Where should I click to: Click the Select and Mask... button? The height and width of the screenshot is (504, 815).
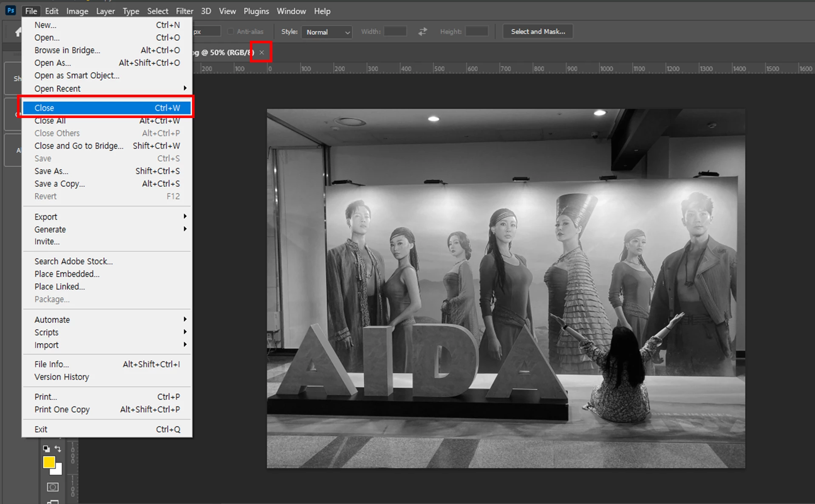538,31
